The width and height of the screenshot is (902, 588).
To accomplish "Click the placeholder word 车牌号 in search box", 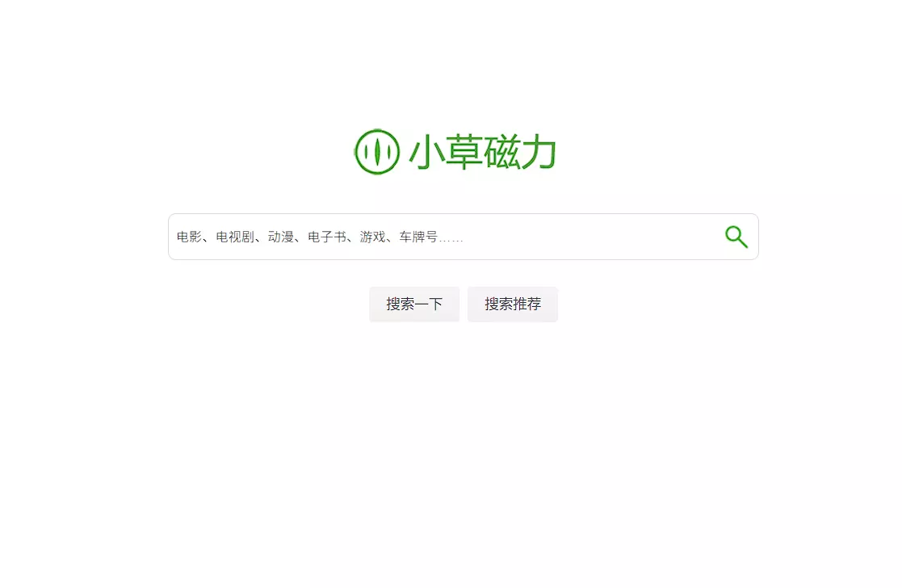I will (418, 237).
